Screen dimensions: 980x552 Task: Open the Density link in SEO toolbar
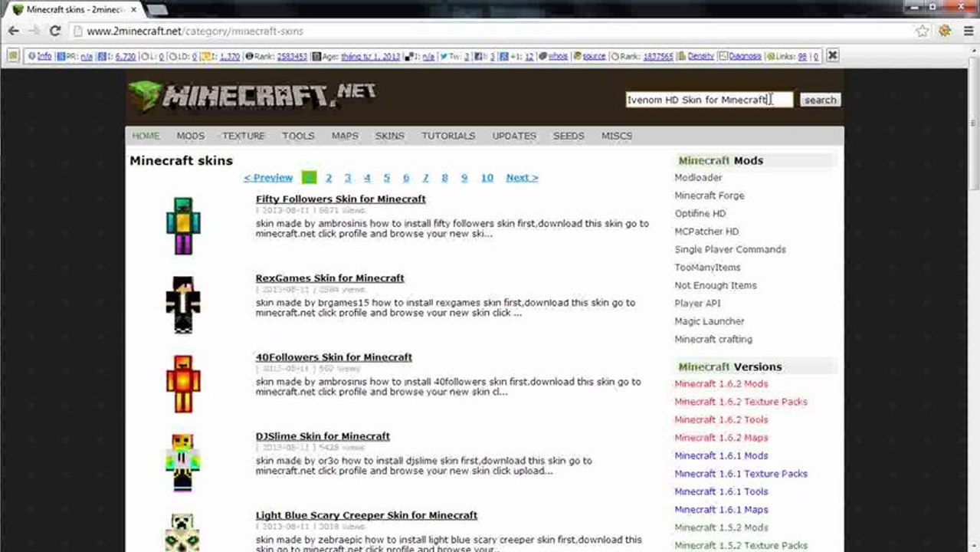[x=700, y=56]
